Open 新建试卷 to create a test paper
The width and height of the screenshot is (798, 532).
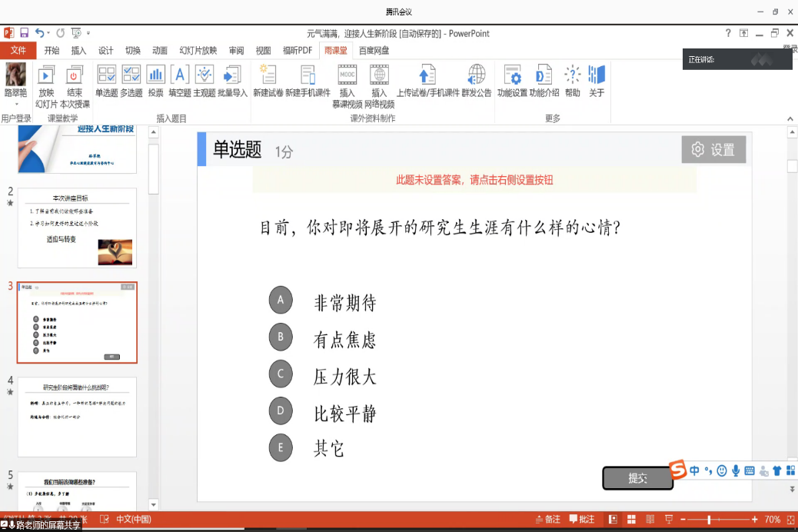(x=268, y=81)
